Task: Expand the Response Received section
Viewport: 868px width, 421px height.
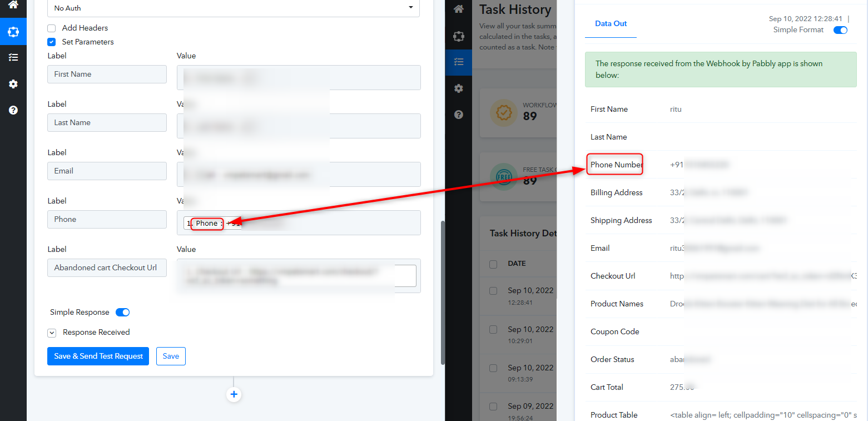Action: (52, 333)
